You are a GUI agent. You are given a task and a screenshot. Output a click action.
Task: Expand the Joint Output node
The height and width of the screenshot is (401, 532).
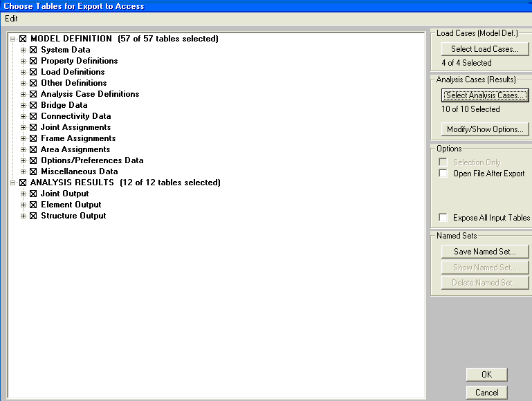click(23, 194)
